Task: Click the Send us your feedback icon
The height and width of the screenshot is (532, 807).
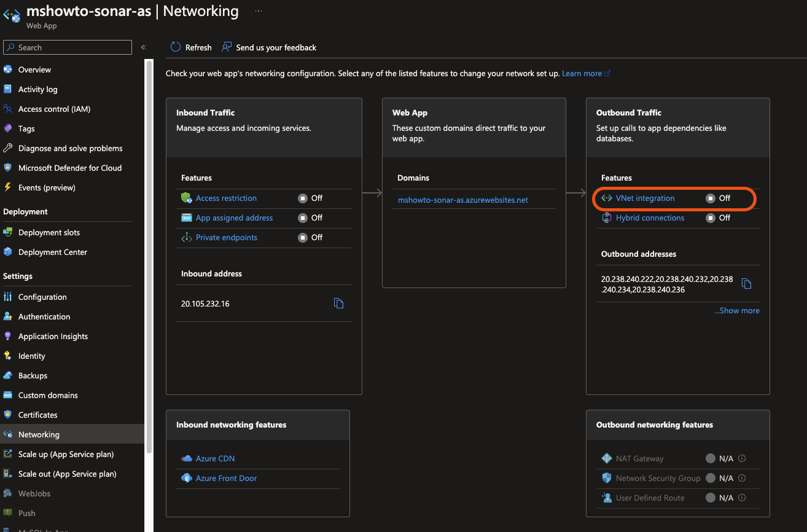Action: coord(227,47)
